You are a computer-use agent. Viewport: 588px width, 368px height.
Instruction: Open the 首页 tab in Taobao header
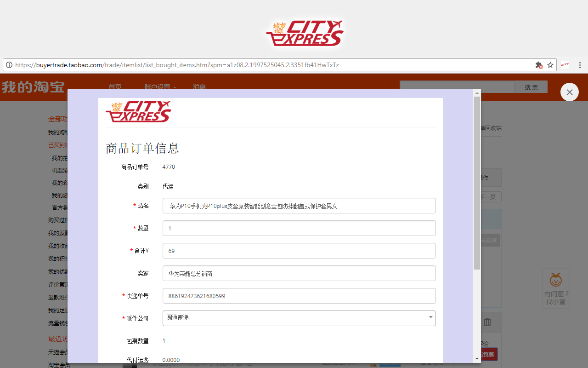[115, 86]
